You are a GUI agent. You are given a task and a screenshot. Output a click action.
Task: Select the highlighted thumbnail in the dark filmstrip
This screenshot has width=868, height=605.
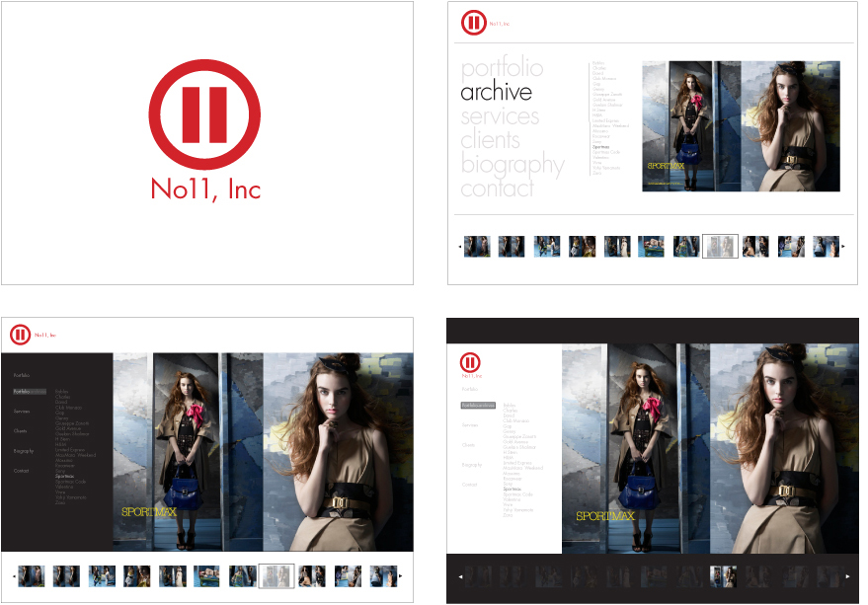(724, 576)
